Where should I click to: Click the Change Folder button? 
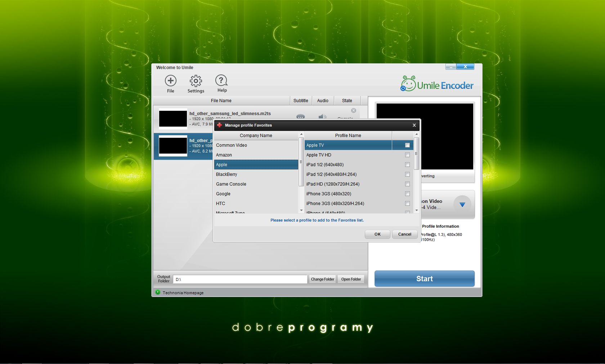323,279
